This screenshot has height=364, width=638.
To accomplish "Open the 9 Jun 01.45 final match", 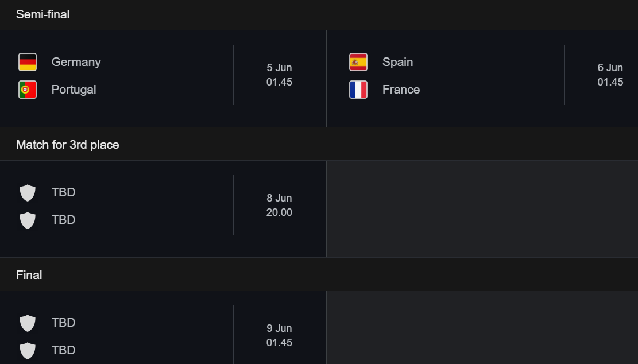I will 163,327.
